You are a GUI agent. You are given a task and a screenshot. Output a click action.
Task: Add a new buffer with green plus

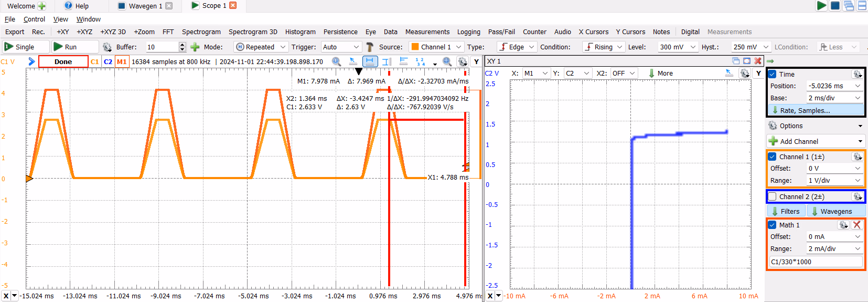point(195,47)
